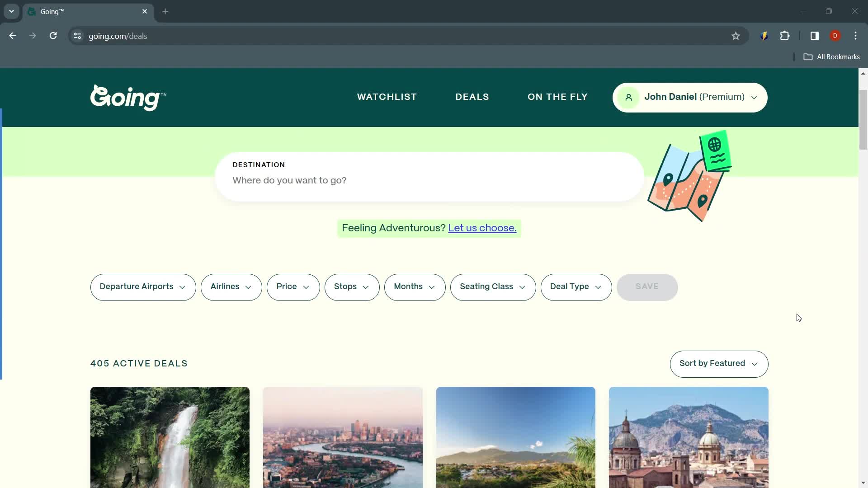Click the browser refresh page icon
868x488 pixels.
coord(53,36)
